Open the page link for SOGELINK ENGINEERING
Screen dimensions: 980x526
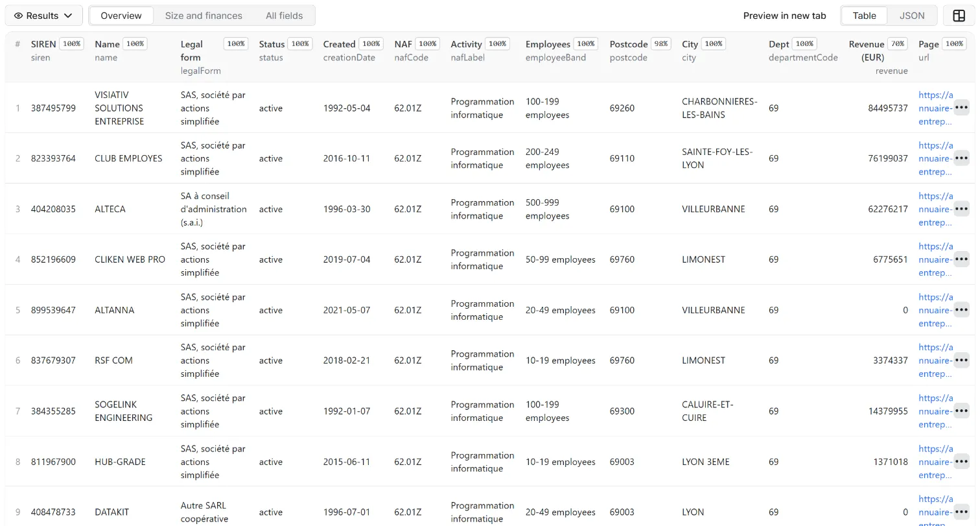(x=935, y=411)
